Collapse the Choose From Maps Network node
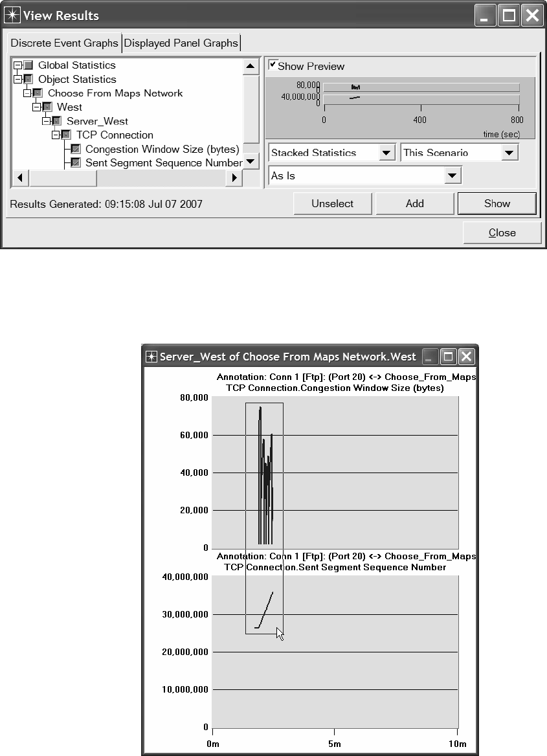The height and width of the screenshot is (756, 547). coord(27,93)
